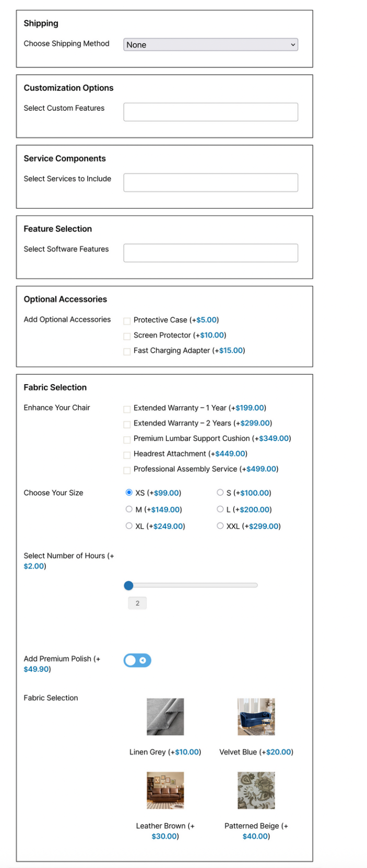Click the Number of Hours slider handle
The width and height of the screenshot is (367, 868).
[129, 585]
